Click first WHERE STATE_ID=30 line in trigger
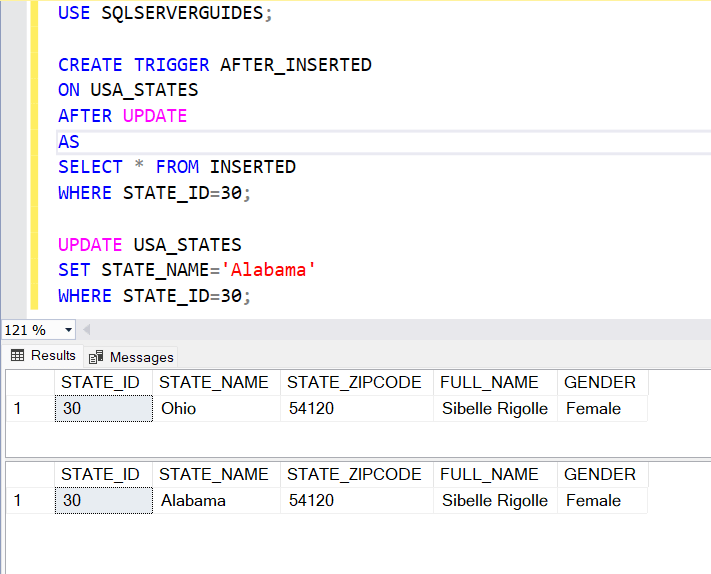This screenshot has height=574, width=711. click(x=154, y=193)
